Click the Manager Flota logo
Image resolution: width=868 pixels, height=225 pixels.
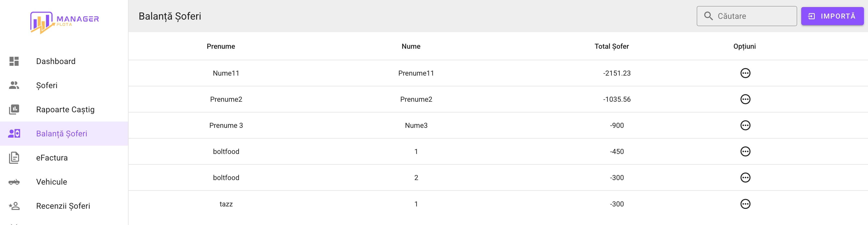point(64,22)
